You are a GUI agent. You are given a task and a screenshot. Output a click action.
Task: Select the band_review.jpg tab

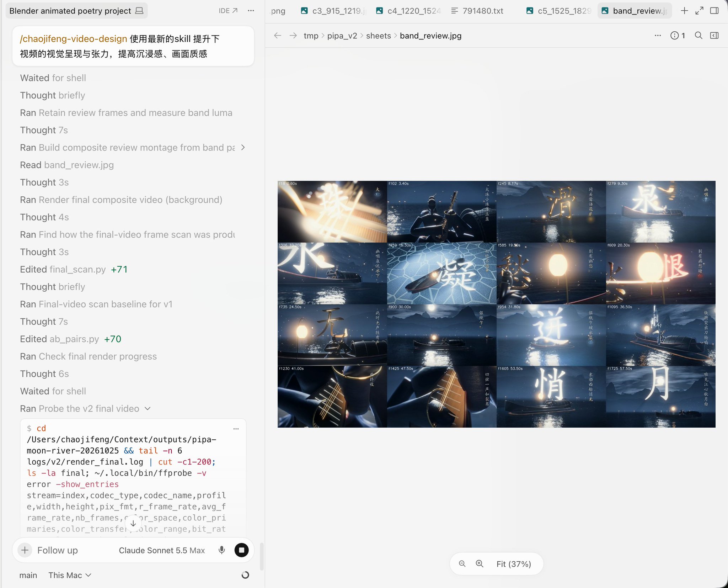(x=635, y=11)
